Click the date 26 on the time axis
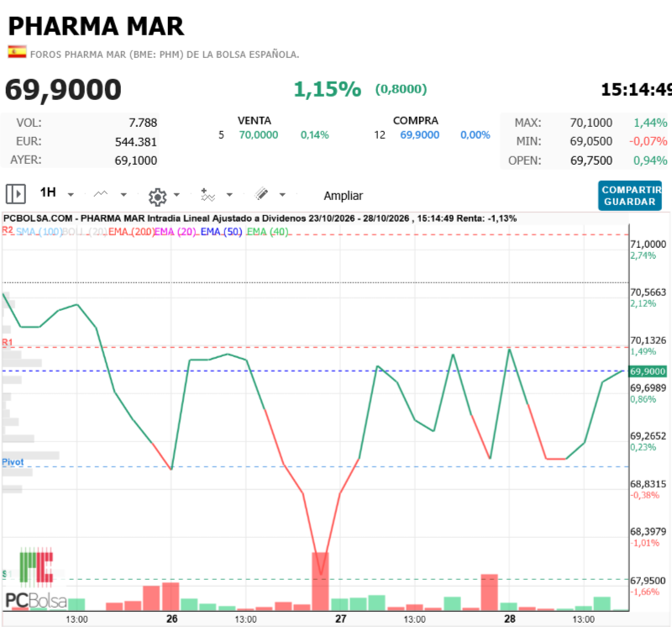The image size is (672, 627). [x=172, y=619]
